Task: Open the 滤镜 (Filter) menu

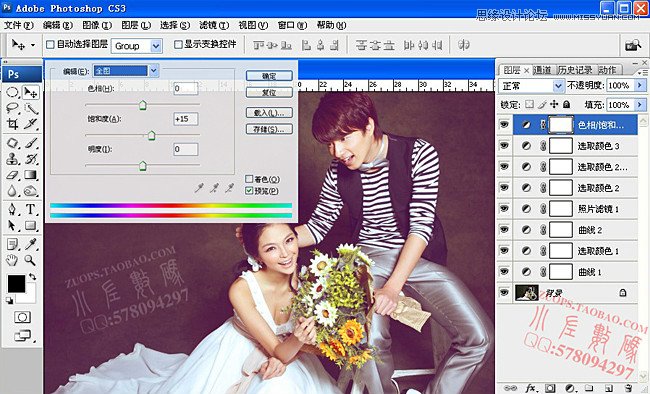Action: (x=214, y=25)
